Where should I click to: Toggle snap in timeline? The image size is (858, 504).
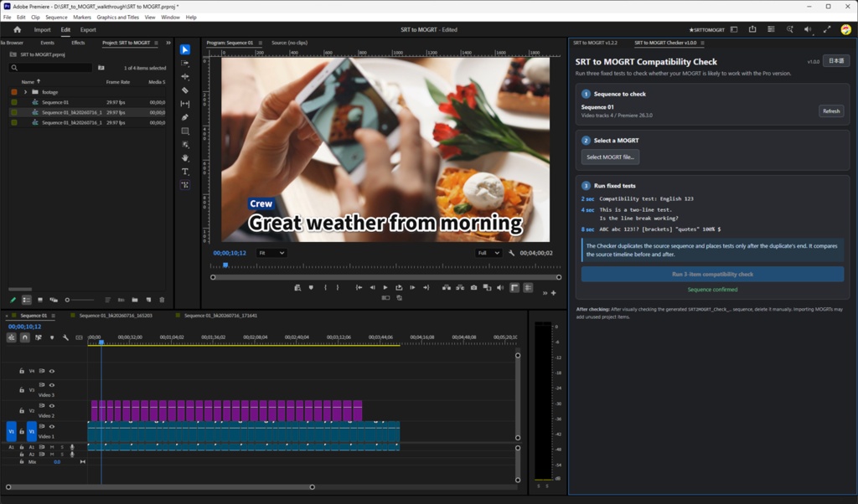coord(24,338)
